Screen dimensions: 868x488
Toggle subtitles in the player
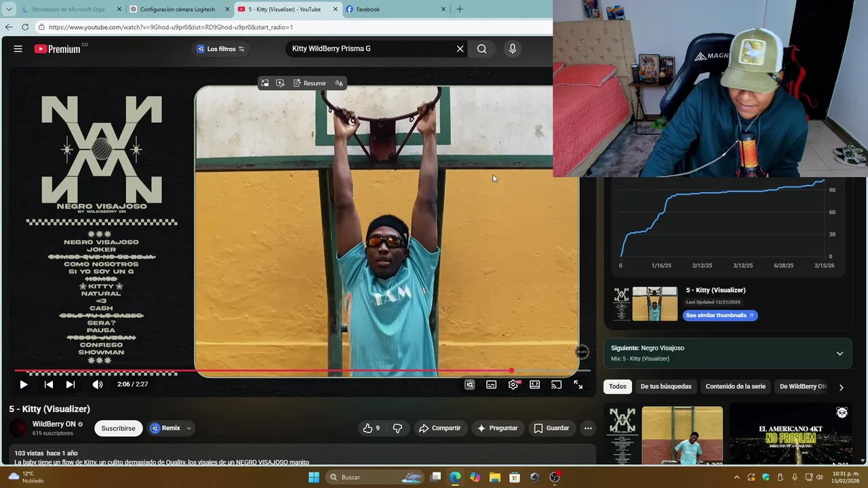pyautogui.click(x=491, y=384)
